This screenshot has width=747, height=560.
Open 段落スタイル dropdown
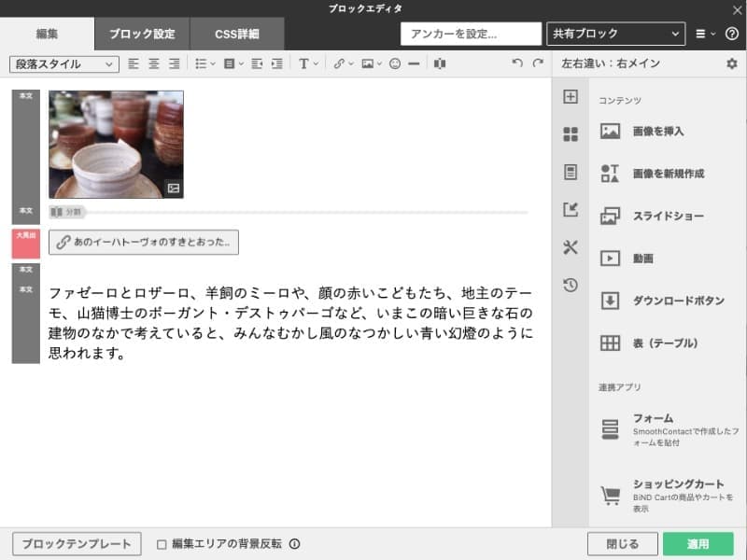(63, 63)
